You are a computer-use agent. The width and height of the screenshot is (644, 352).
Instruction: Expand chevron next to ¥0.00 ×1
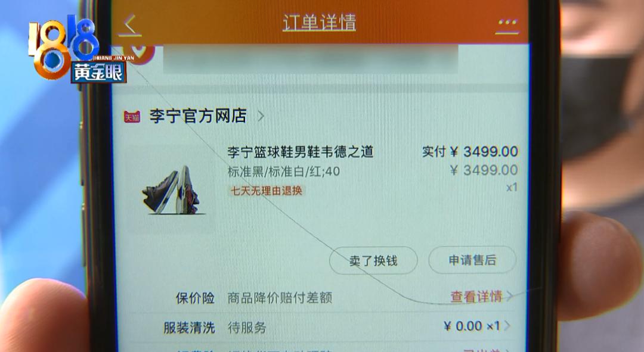click(507, 326)
